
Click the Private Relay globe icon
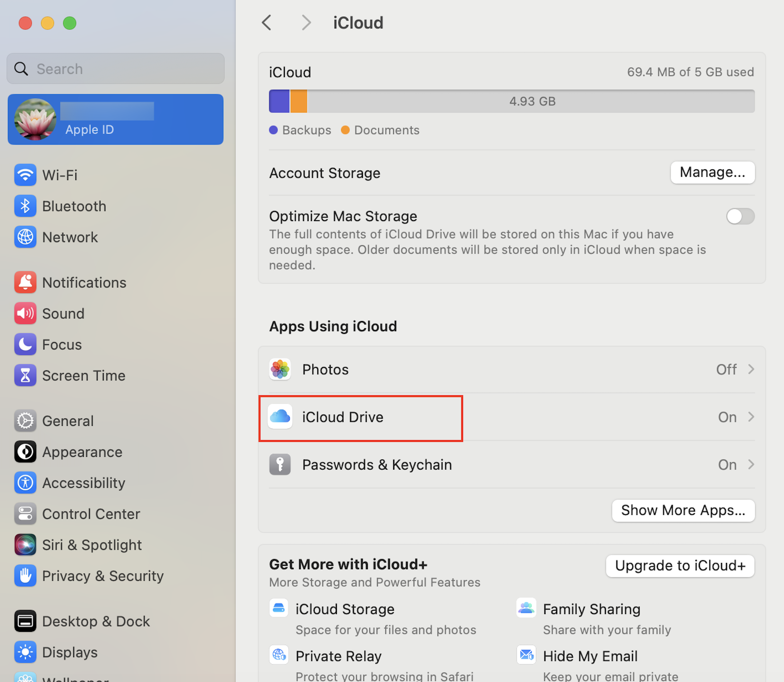[x=278, y=655]
